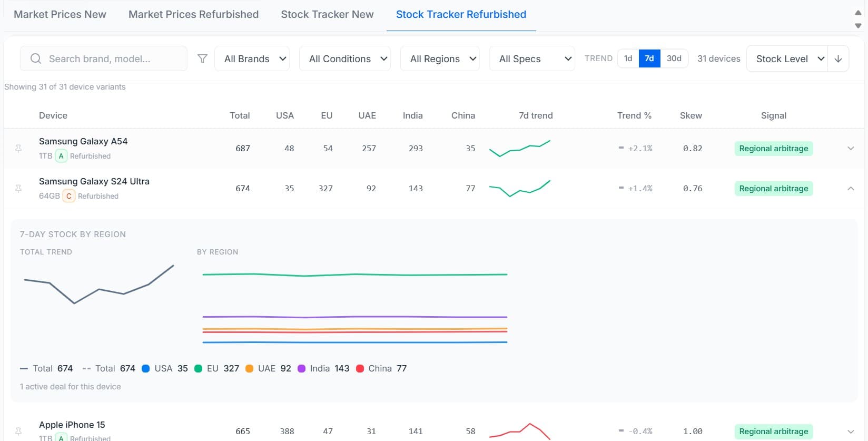Click Regional arbitrage signal for iPhone 15
The height and width of the screenshot is (441, 868).
click(x=773, y=432)
